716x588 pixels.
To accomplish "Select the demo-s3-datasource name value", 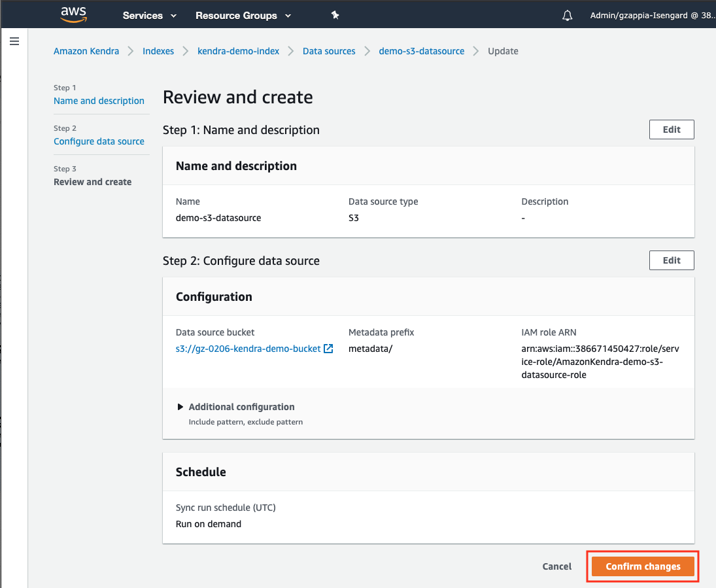I will click(218, 218).
